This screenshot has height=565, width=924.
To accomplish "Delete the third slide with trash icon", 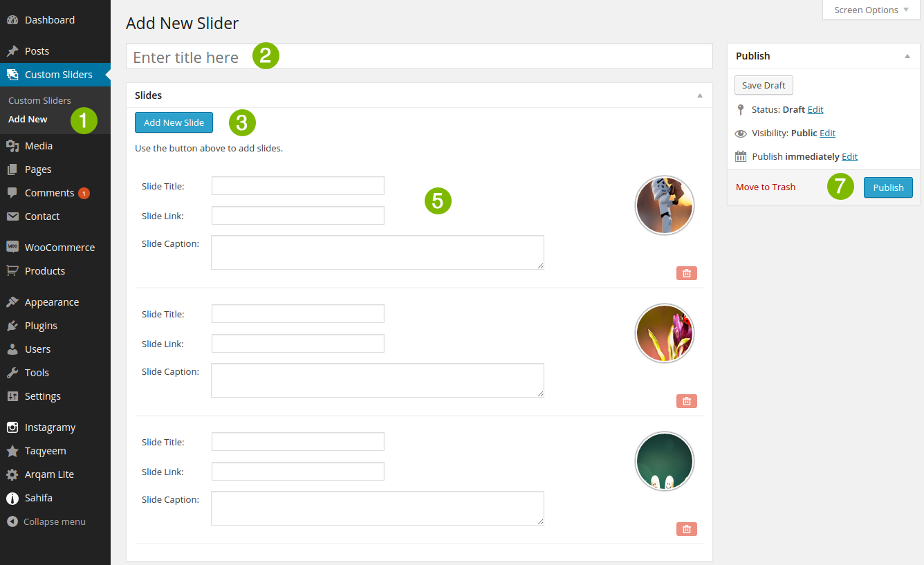I will coord(687,529).
